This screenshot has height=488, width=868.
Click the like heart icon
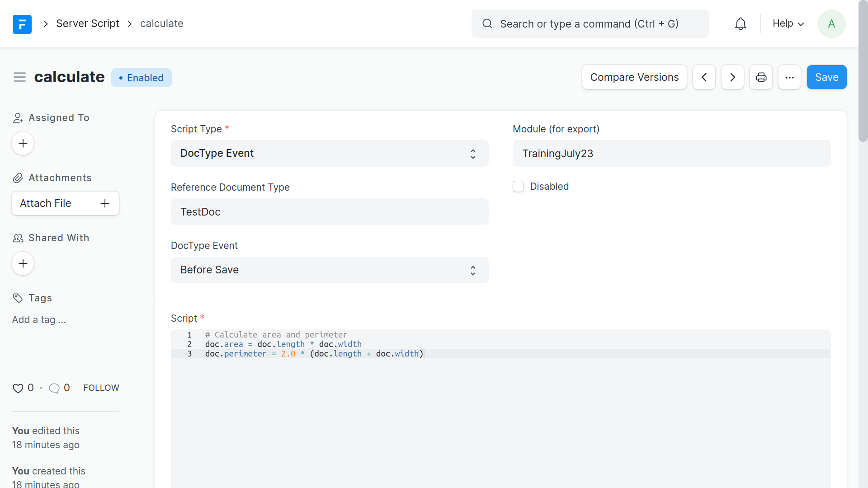click(x=18, y=388)
